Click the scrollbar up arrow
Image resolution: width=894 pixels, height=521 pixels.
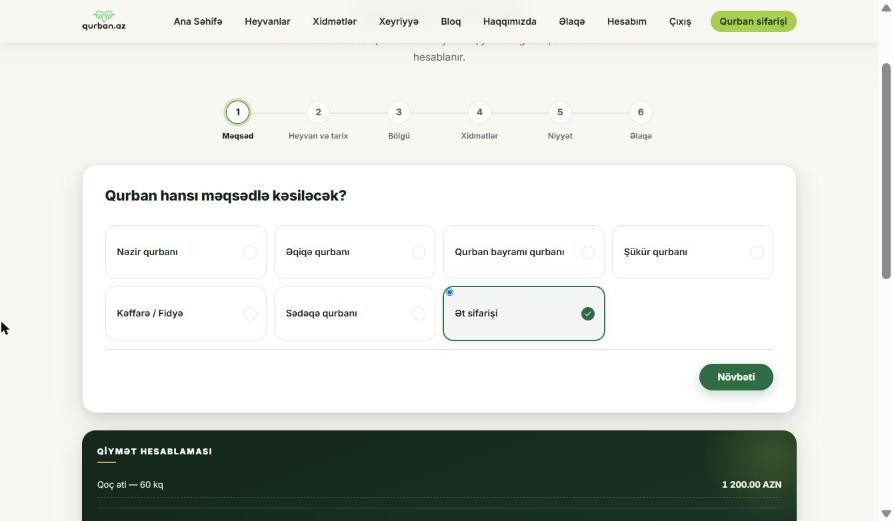pos(886,8)
